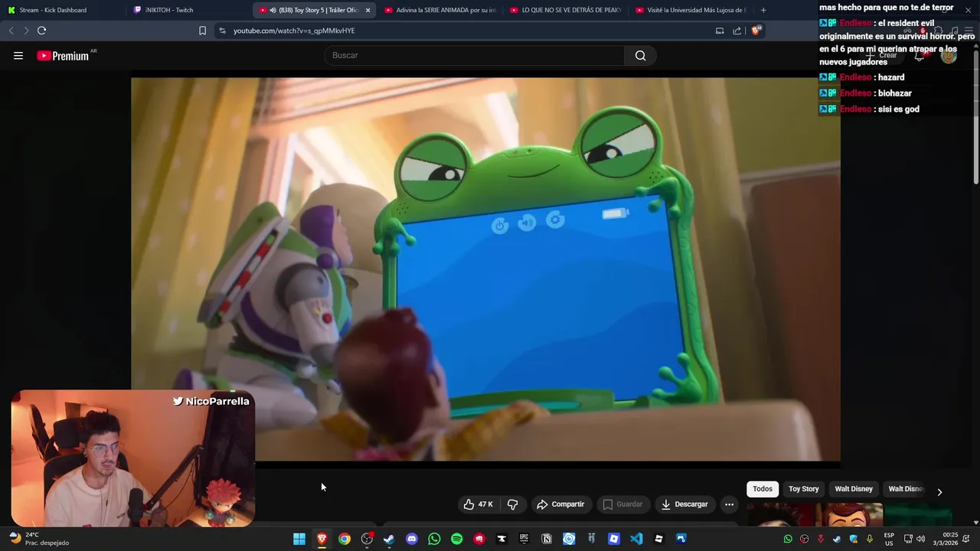Open Windows Start menu
The height and width of the screenshot is (551, 980).
[299, 539]
